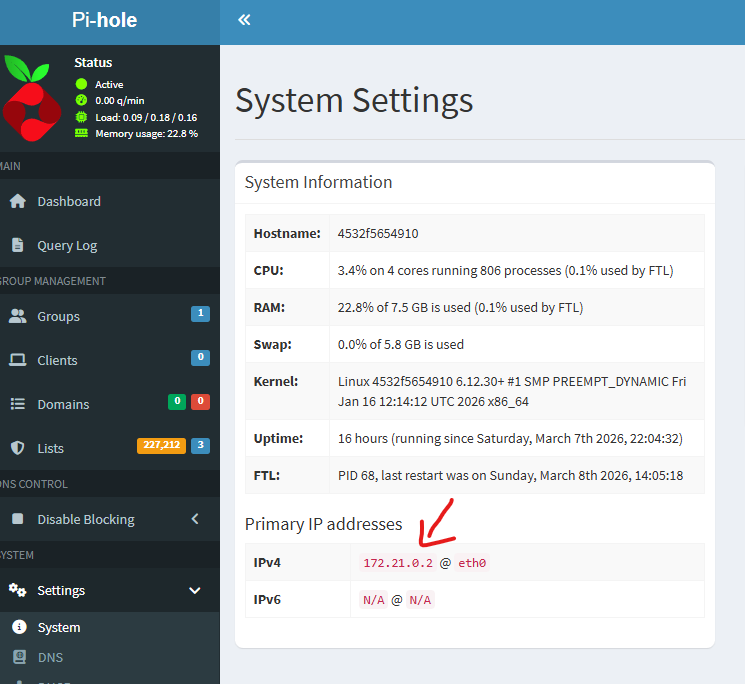745x684 pixels.
Task: Click the Pi-hole raspberry logo
Action: click(x=32, y=98)
